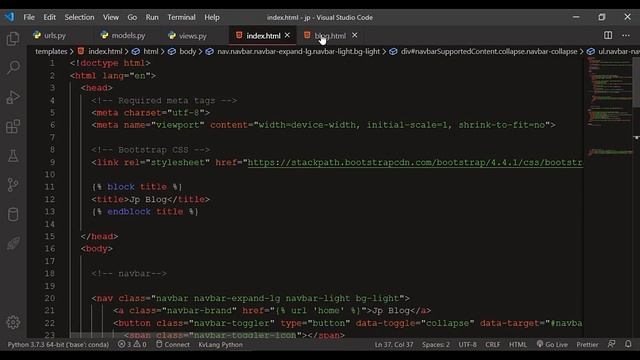Click the split editor right icon
Screen dimensions: 640x360
[x=608, y=35]
